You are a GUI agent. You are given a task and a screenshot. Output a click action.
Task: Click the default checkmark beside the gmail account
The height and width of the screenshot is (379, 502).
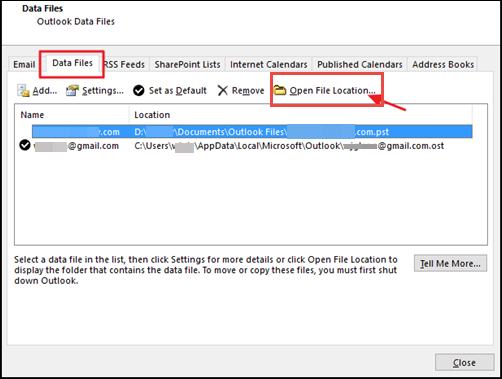click(x=25, y=145)
